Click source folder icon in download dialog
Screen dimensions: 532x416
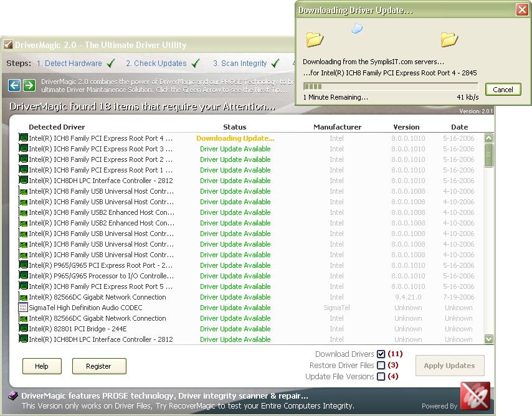point(315,39)
